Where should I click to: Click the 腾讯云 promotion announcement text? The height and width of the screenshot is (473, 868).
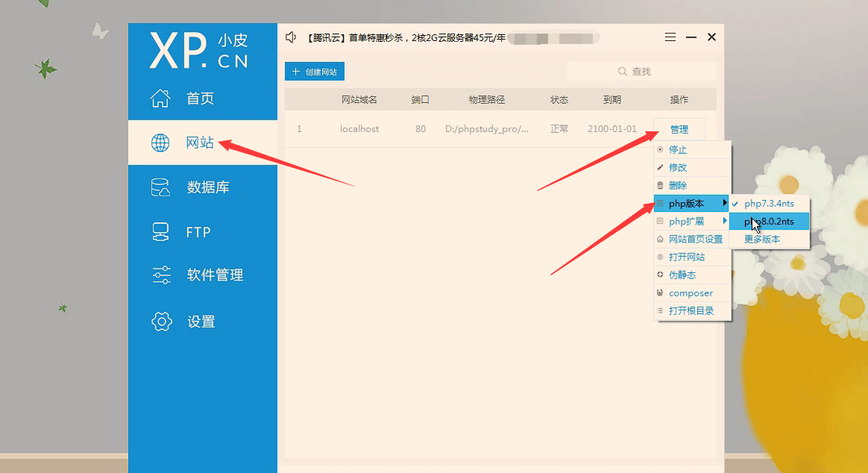(406, 37)
